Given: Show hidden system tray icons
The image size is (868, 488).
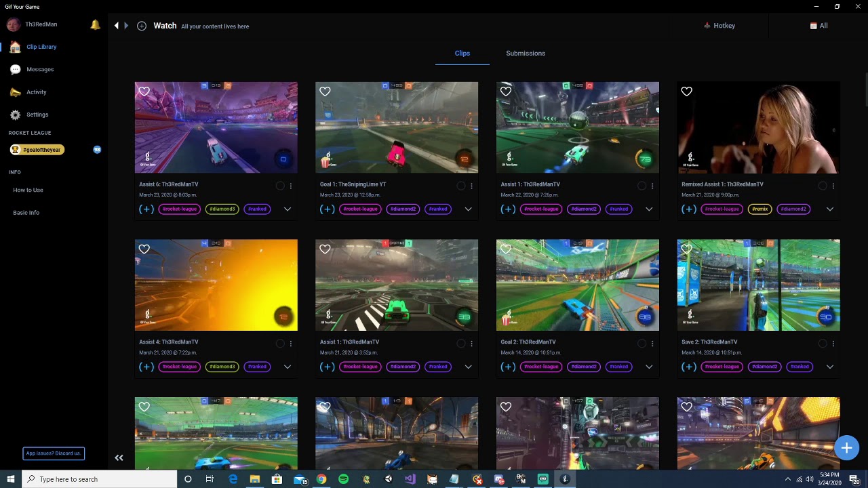Looking at the screenshot, I should coord(787,479).
